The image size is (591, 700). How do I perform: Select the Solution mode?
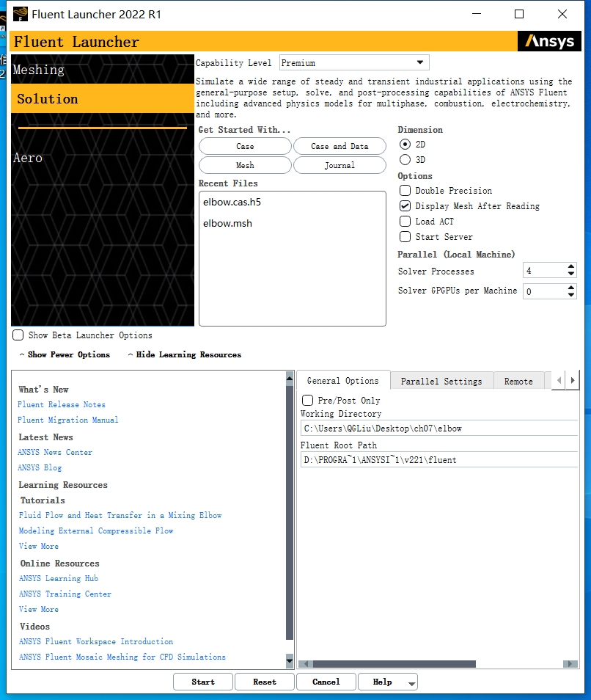103,98
